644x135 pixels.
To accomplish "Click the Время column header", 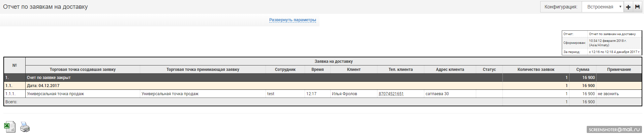I will 317,70.
